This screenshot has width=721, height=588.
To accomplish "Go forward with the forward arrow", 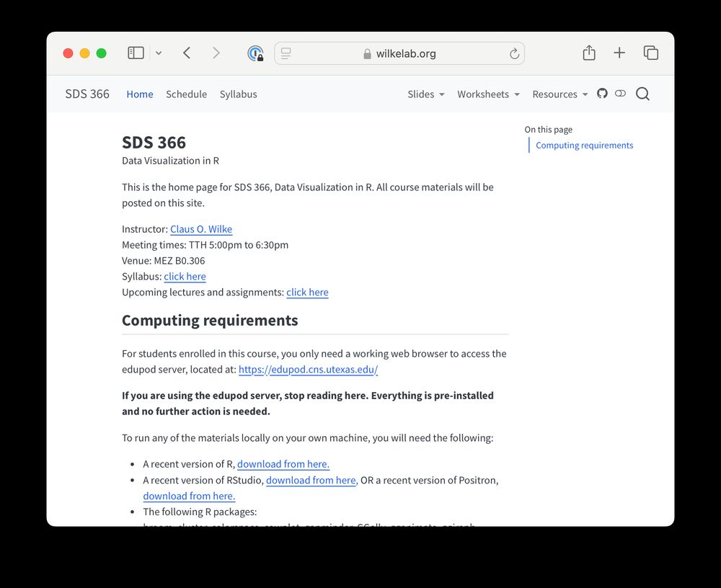I will point(216,53).
